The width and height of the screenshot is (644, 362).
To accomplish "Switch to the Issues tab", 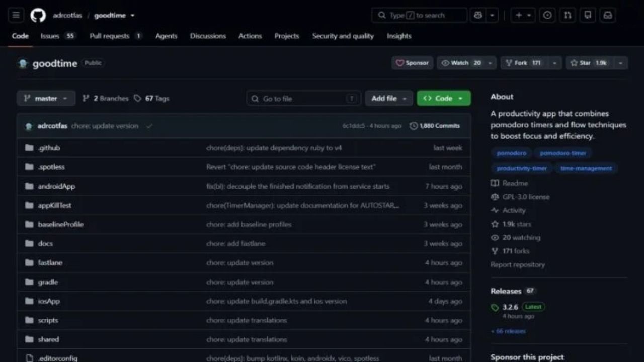I will pyautogui.click(x=58, y=36).
